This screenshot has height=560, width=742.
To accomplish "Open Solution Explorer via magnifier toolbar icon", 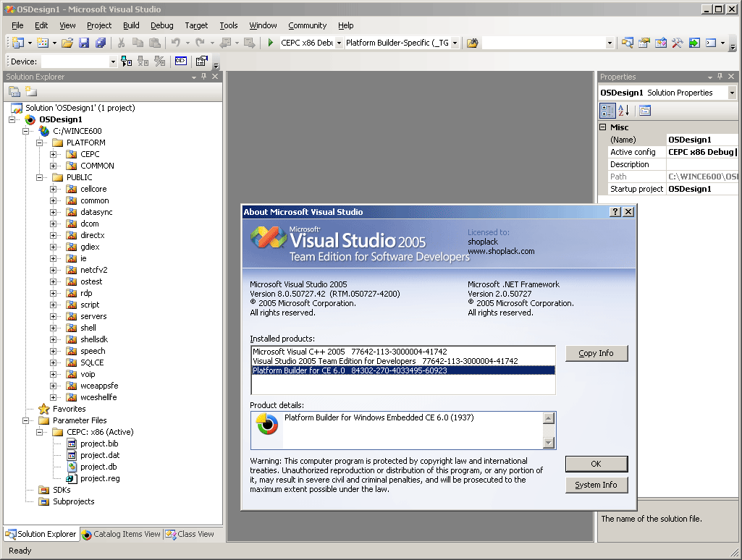I will (628, 43).
